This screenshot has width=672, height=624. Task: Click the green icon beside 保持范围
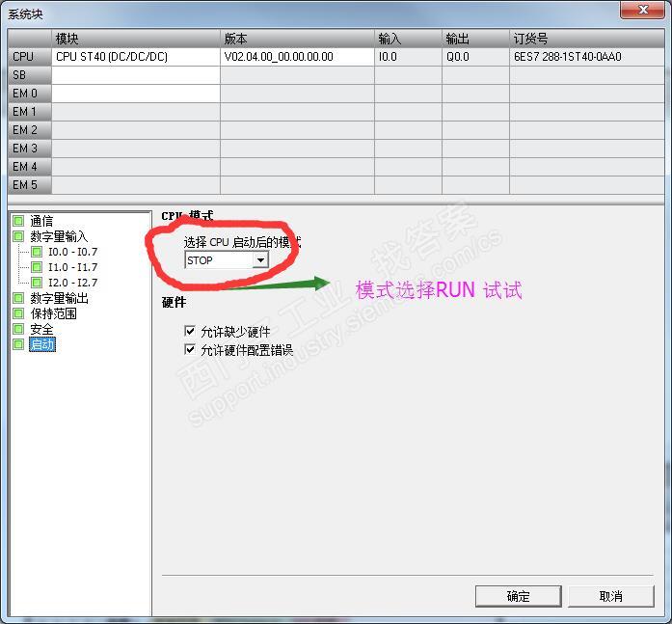click(x=18, y=313)
